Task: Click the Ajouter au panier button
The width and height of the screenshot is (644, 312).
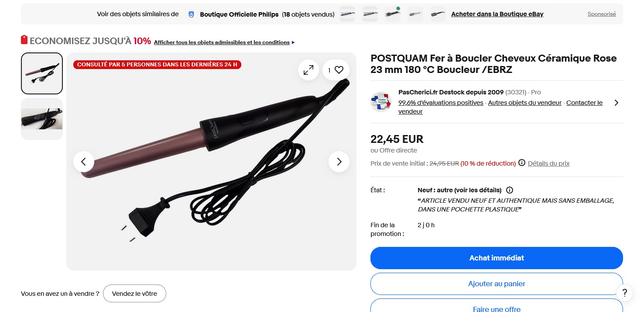Action: 497,284
